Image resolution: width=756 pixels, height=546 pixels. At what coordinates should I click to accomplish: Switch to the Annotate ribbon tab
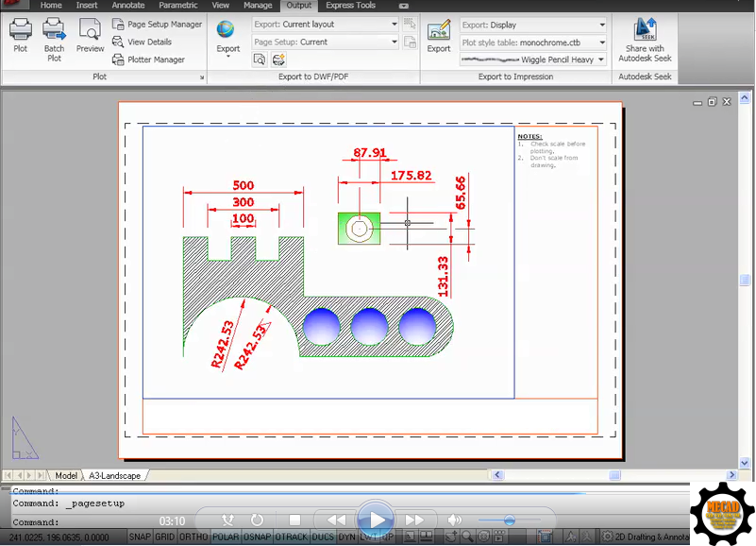pos(127,5)
